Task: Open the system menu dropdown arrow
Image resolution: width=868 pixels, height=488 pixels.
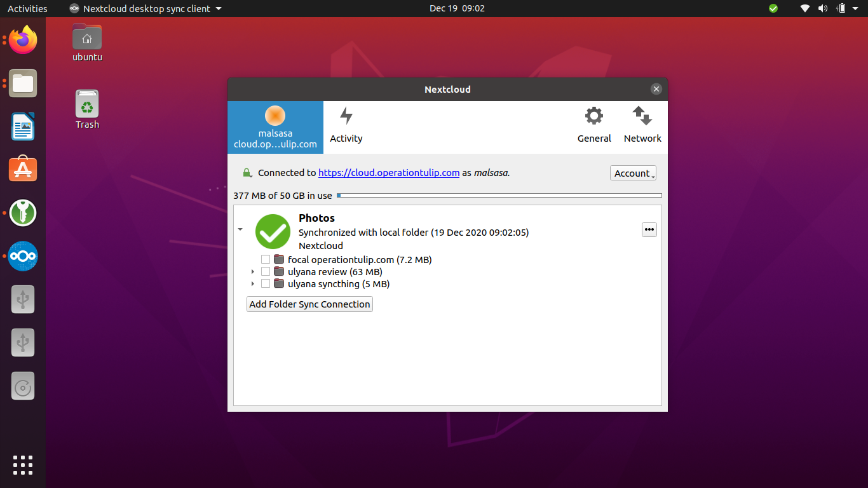Action: tap(856, 8)
